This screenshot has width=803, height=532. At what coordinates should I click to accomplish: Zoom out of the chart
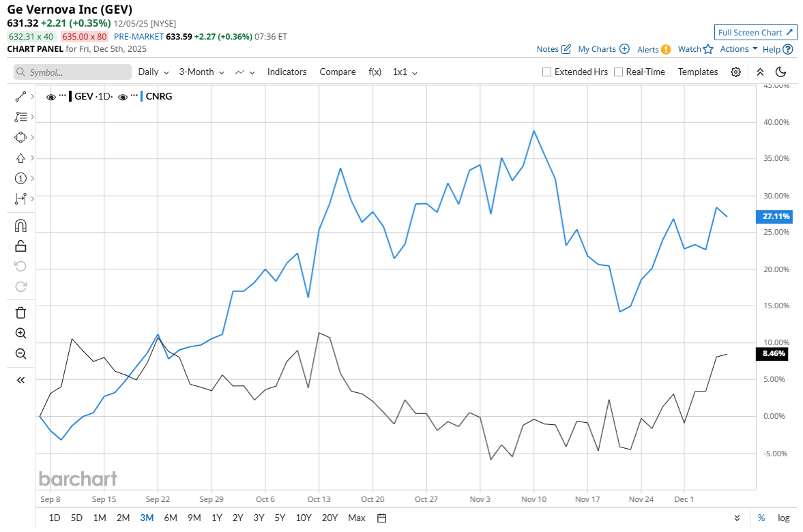(20, 354)
